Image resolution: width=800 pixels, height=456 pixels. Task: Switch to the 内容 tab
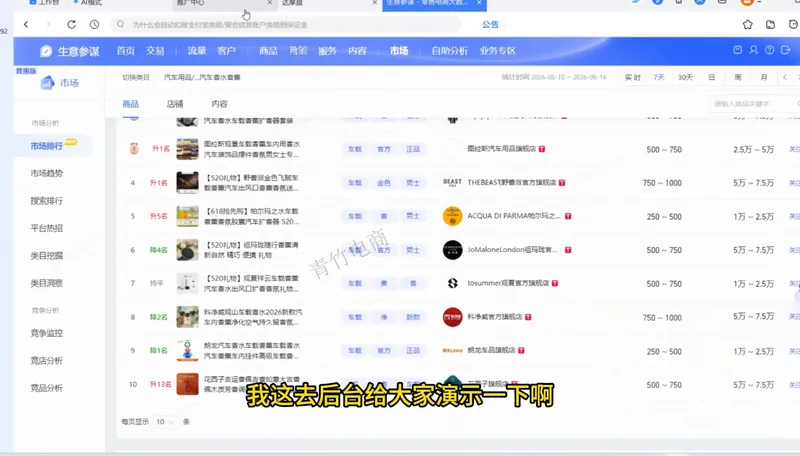pyautogui.click(x=219, y=104)
